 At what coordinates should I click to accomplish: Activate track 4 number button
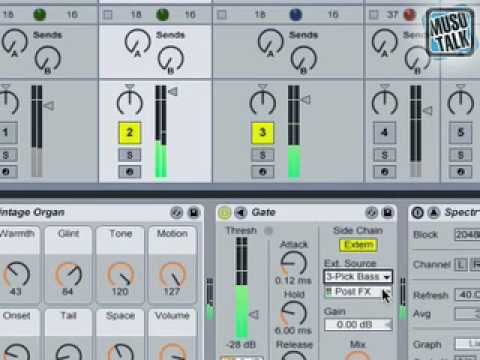pyautogui.click(x=384, y=133)
